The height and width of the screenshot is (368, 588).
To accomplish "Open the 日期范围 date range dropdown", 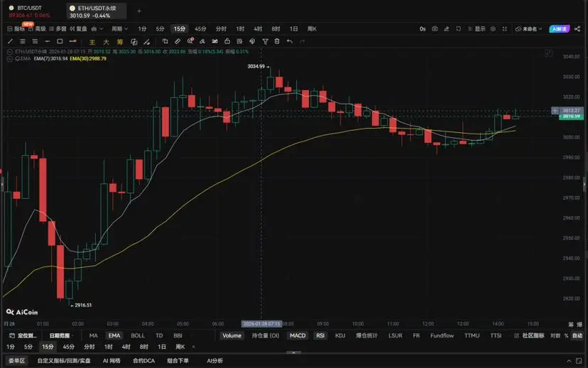I will 61,335.
